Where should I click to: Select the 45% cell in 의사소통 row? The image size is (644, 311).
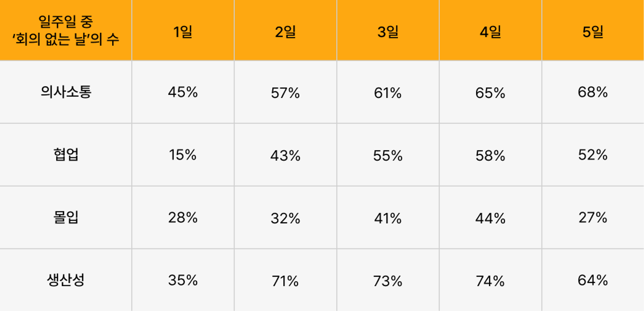click(183, 92)
